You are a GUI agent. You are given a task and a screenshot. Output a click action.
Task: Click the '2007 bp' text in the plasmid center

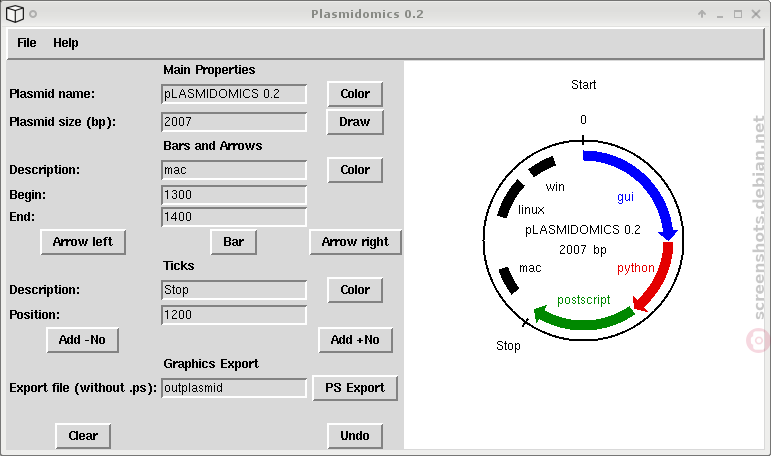(583, 250)
